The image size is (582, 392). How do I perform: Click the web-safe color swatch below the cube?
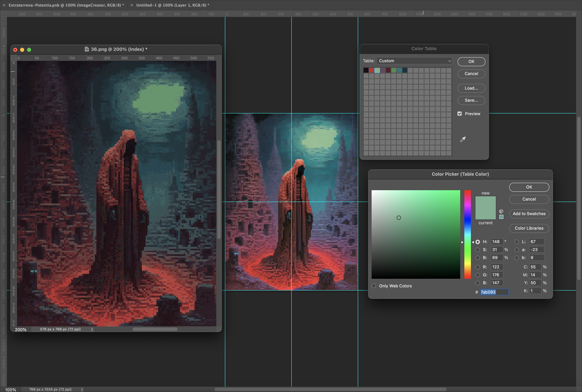pos(501,217)
